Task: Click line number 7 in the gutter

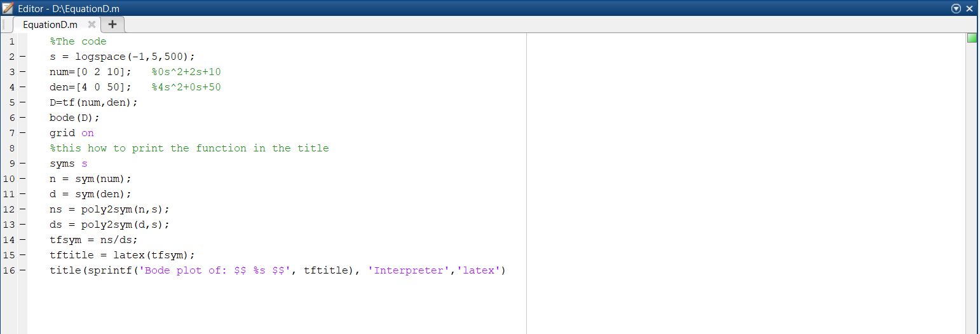Action: 12,133
